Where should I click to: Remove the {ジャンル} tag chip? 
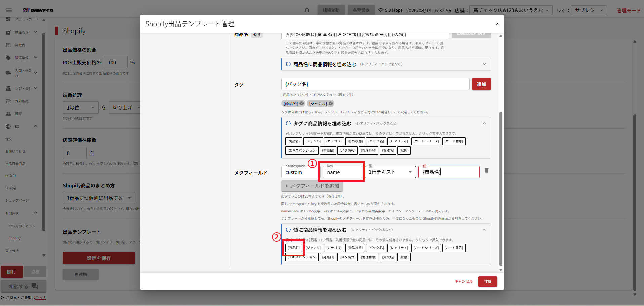tap(331, 103)
